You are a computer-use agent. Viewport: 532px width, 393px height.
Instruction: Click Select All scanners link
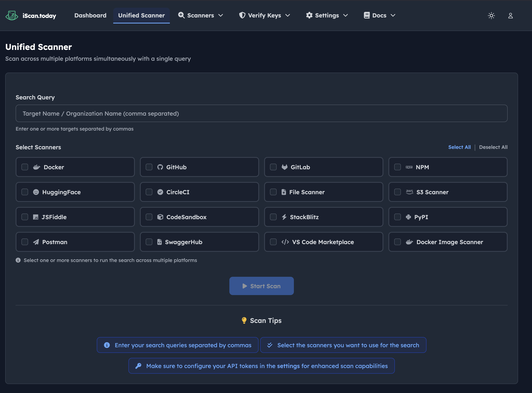pyautogui.click(x=459, y=147)
